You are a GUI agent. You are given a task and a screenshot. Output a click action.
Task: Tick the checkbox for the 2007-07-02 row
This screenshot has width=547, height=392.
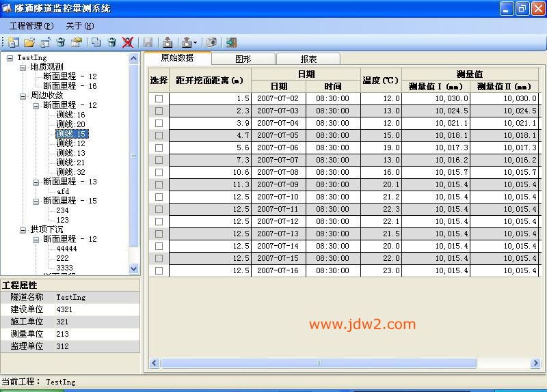159,99
